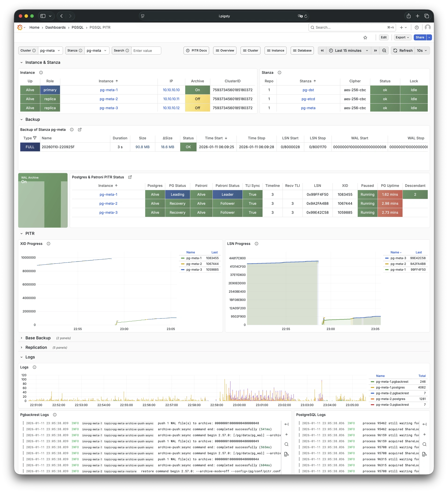Expand the Base Backup section
Viewport: 448px width, 493px height.
tap(38, 338)
